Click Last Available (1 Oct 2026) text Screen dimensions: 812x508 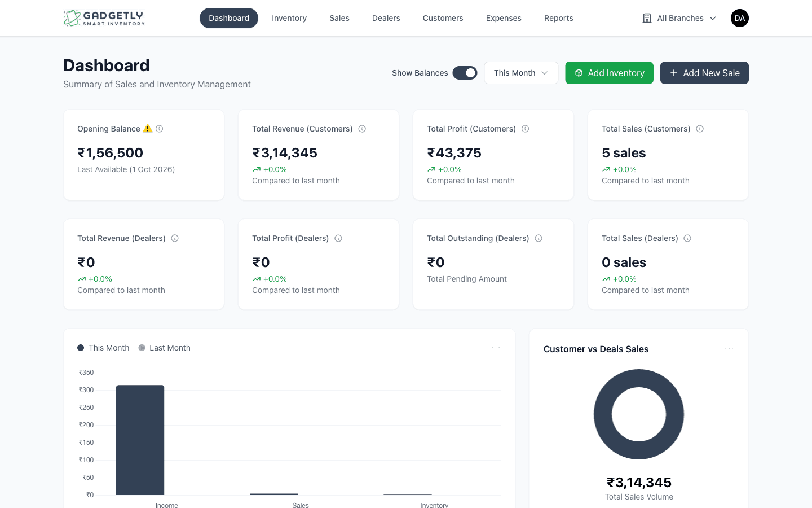pos(126,169)
